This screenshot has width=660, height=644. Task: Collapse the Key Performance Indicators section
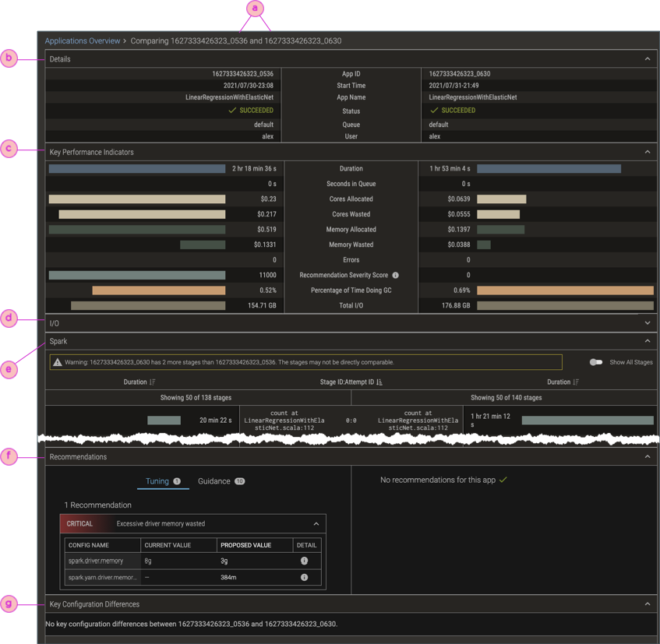tap(647, 152)
